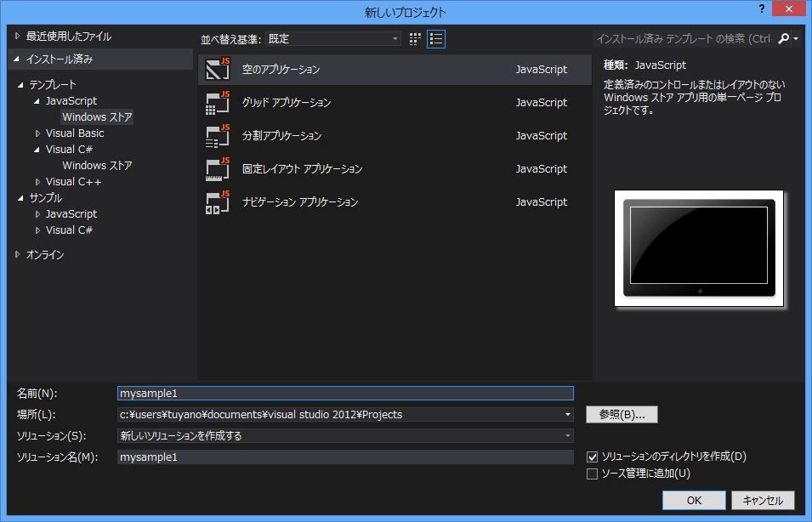The width and height of the screenshot is (812, 522).
Task: Switch to small icons view
Action: click(416, 38)
